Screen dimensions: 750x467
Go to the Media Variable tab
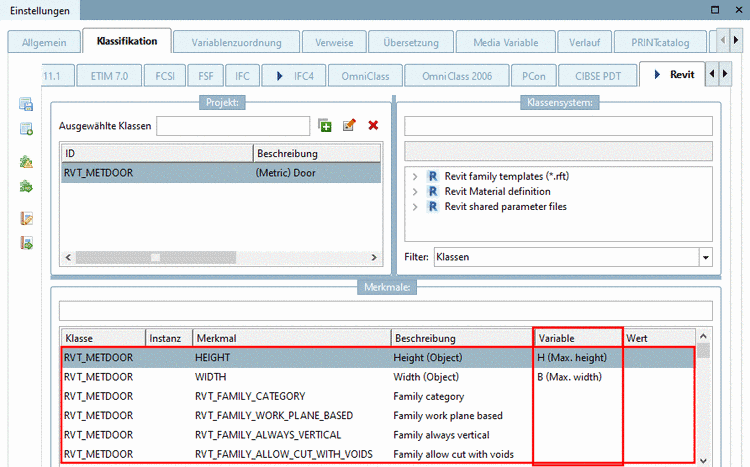506,43
